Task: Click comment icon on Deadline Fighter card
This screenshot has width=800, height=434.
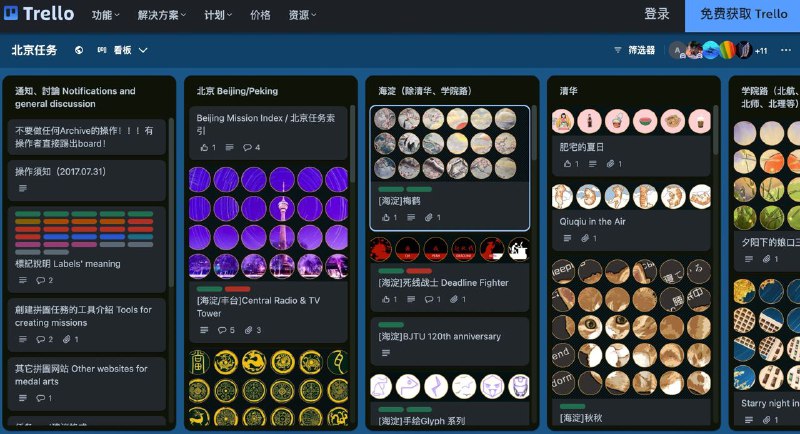Action: click(429, 299)
